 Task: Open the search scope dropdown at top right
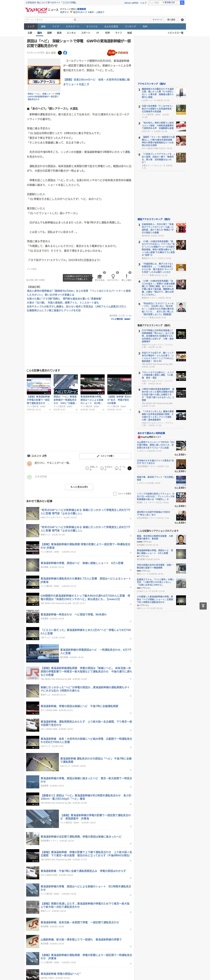click(x=171, y=3)
